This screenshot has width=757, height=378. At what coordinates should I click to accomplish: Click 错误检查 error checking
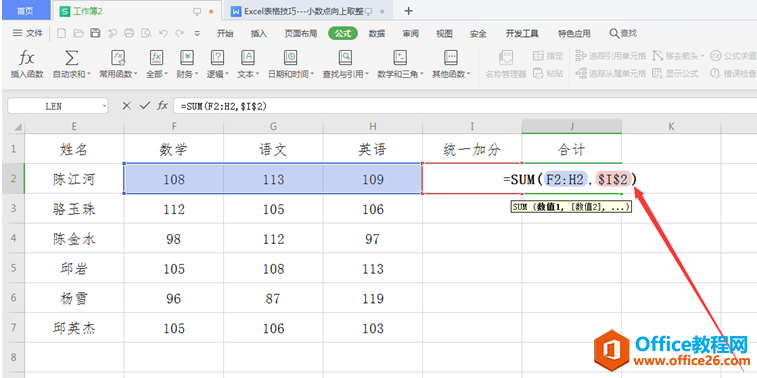[x=733, y=73]
